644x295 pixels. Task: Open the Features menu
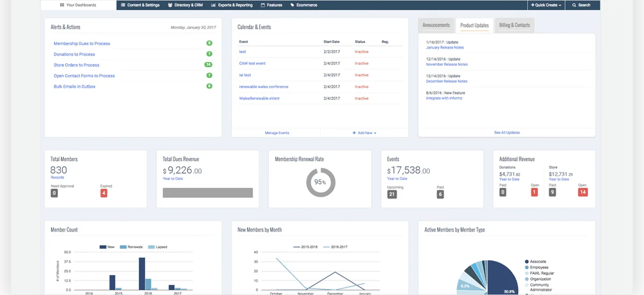(272, 5)
